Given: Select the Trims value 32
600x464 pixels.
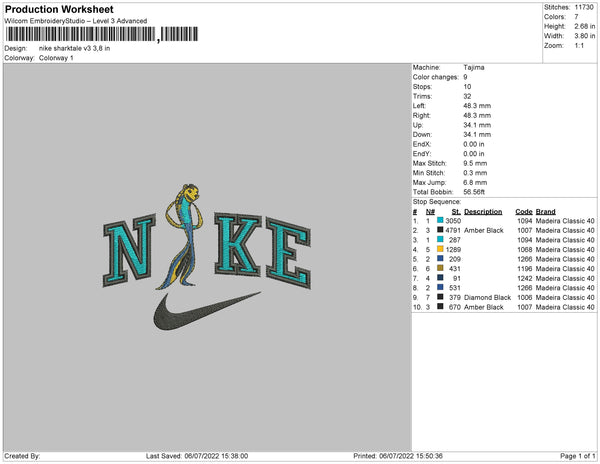Looking at the screenshot, I should coord(467,96).
